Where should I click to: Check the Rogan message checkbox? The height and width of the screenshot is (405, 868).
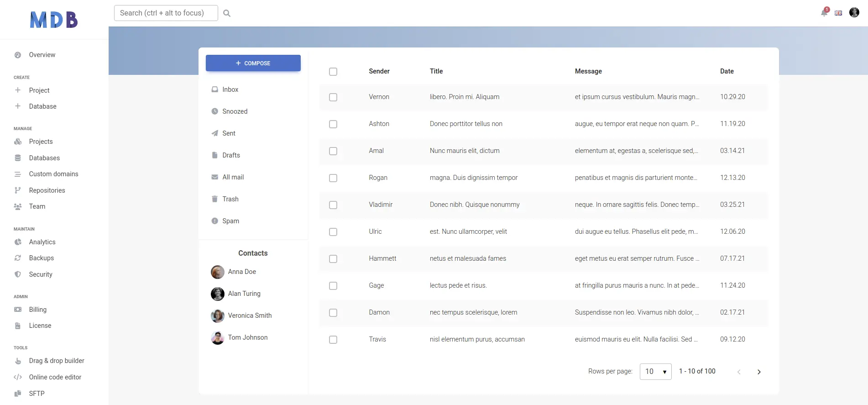pos(333,178)
